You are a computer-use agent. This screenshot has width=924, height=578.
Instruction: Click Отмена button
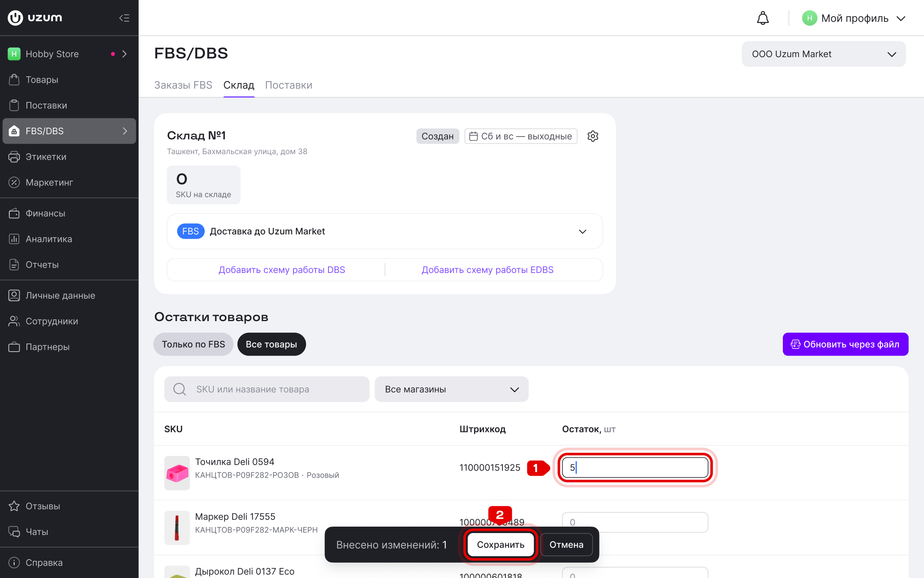coord(566,545)
